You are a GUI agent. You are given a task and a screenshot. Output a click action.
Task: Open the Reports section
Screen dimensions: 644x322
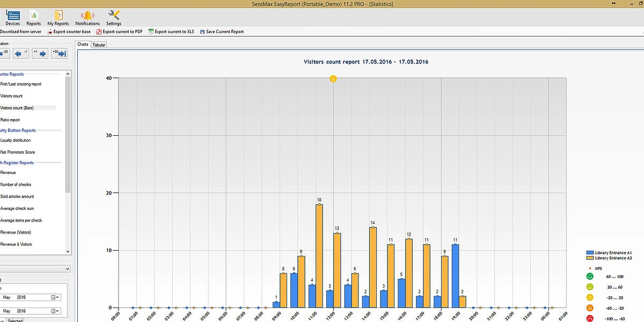pos(34,18)
